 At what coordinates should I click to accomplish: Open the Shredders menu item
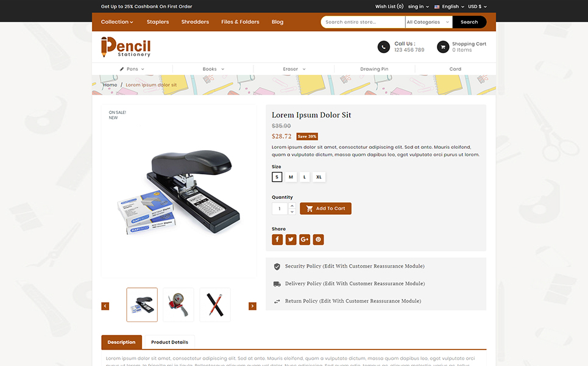(x=195, y=22)
